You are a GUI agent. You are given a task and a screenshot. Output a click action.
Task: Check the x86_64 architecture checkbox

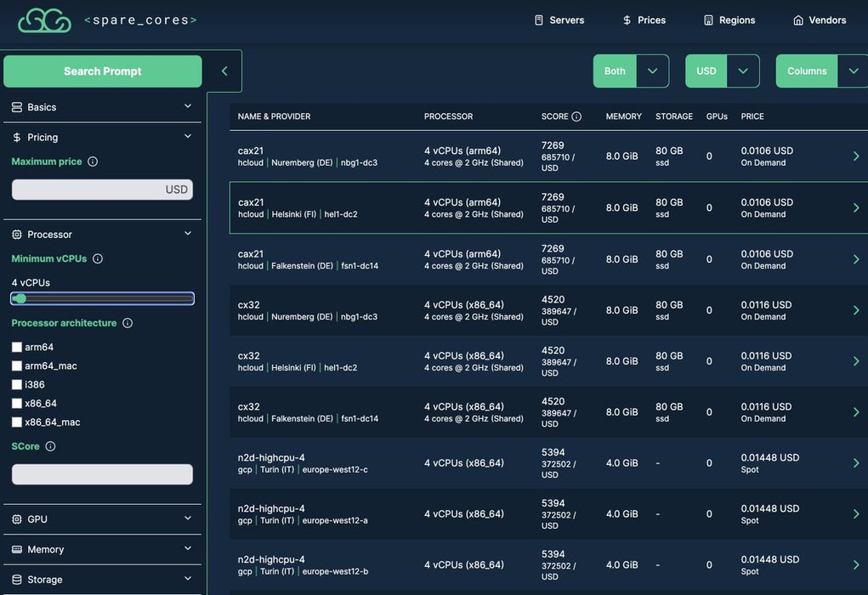click(17, 403)
